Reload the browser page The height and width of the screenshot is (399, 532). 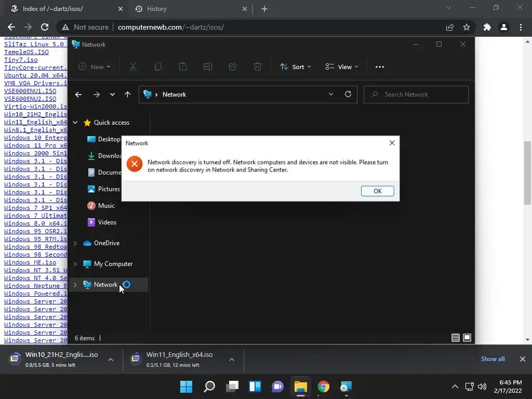point(45,27)
